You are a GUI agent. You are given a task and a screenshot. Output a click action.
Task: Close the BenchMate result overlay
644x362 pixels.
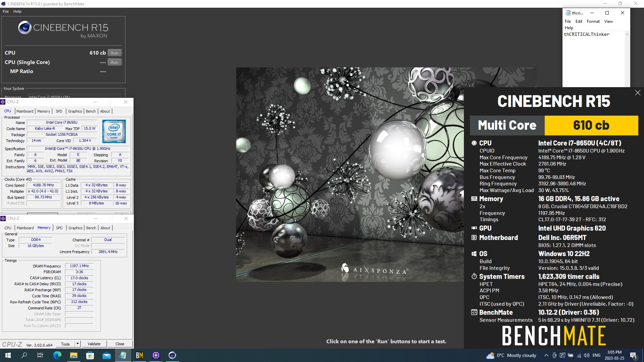pyautogui.click(x=638, y=93)
